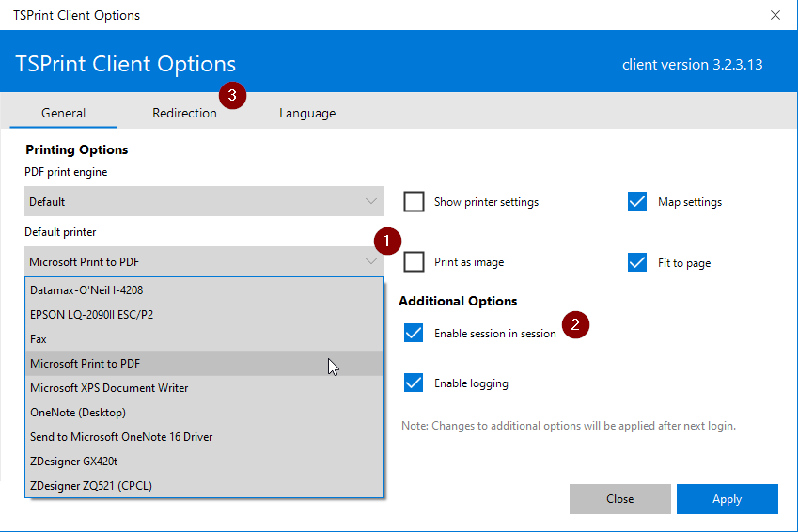Close the TSPrint Client Options window
Screen dimensions: 798x532
coord(775,15)
